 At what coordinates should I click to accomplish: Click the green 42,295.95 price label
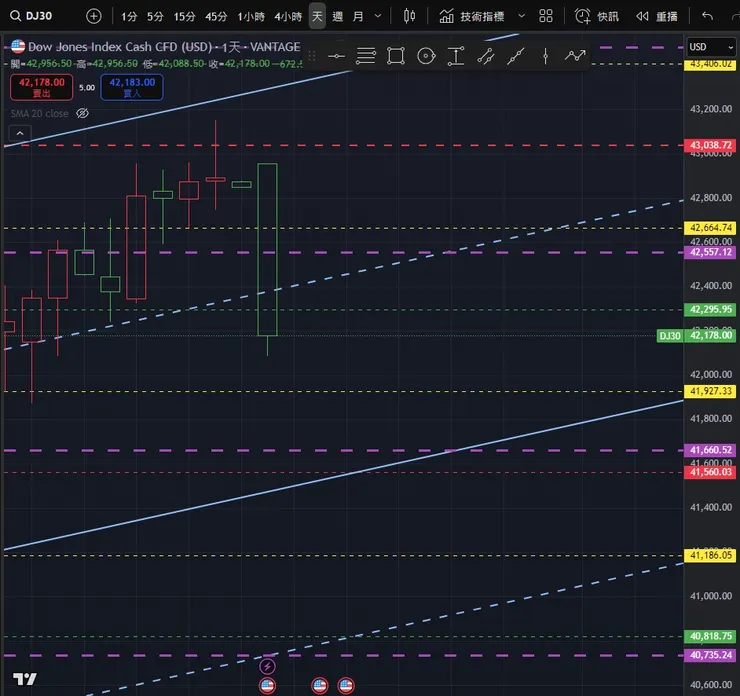pos(710,310)
